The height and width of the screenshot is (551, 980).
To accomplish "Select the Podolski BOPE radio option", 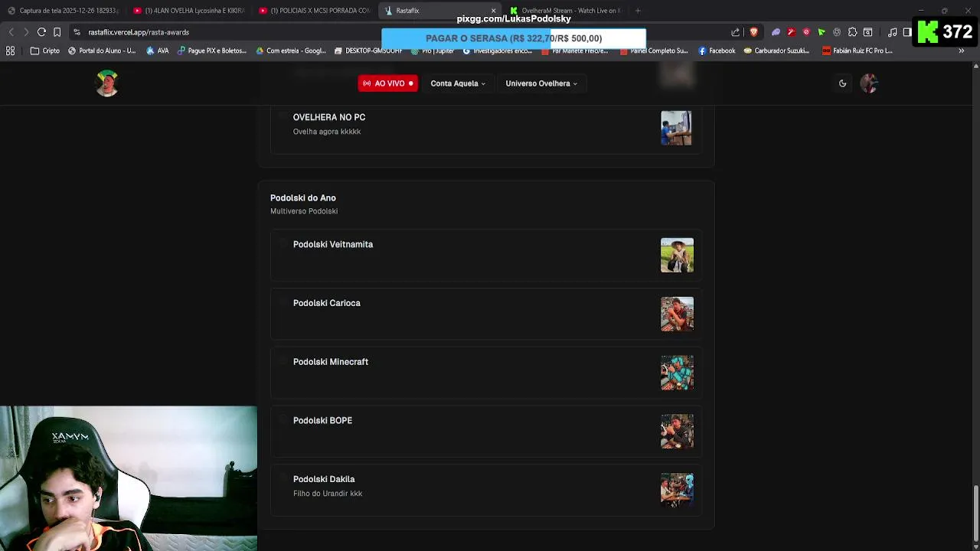I will coord(283,420).
